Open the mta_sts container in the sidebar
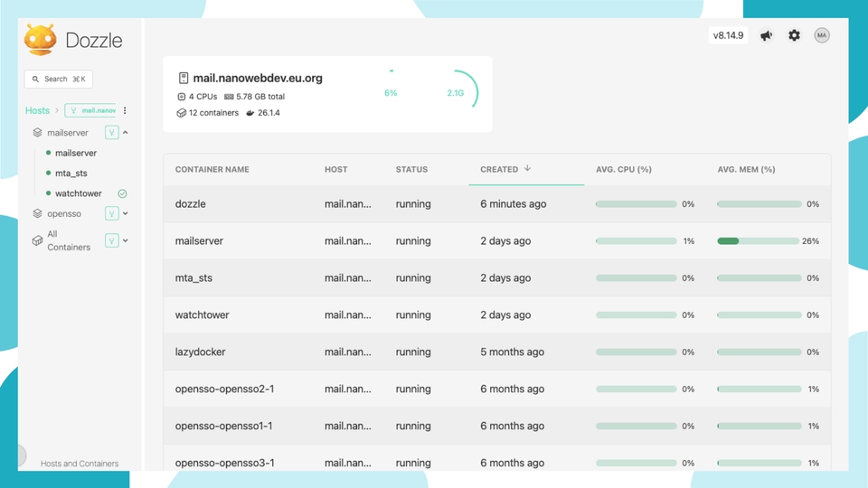Image resolution: width=868 pixels, height=488 pixels. point(71,174)
